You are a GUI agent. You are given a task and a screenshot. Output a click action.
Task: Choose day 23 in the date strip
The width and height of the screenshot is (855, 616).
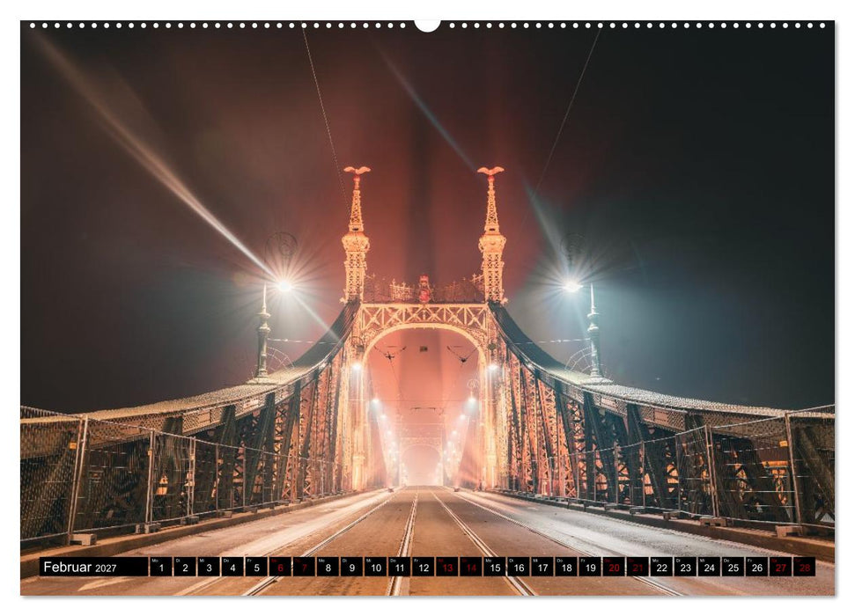point(685,567)
